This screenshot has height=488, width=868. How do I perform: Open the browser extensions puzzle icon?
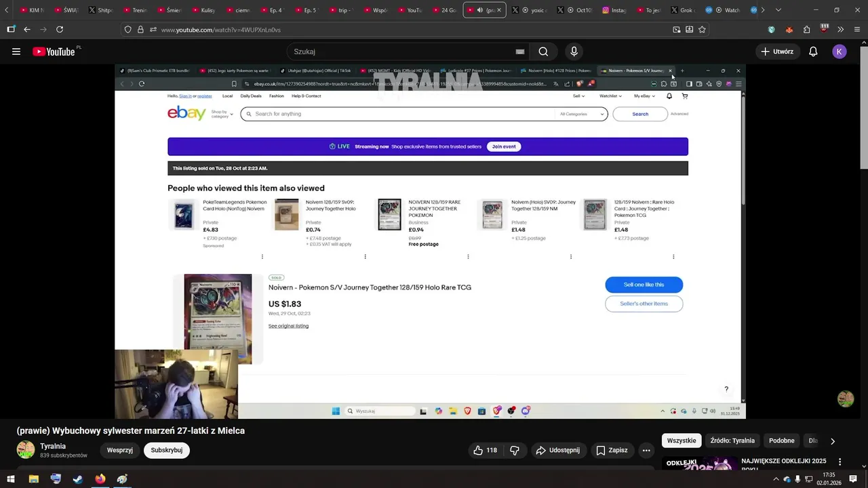(806, 30)
